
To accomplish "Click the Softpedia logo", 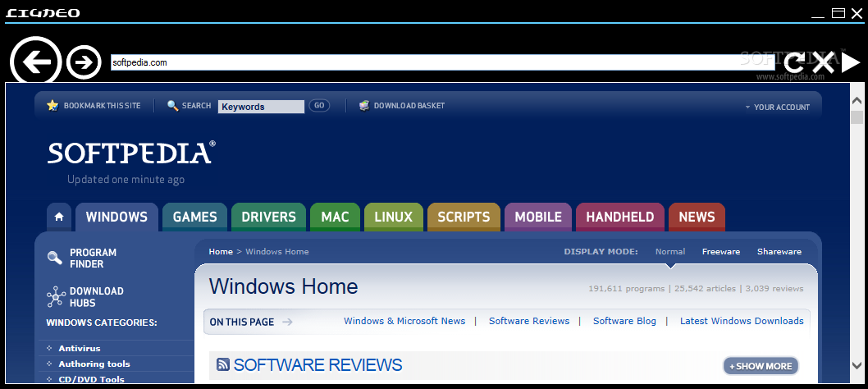I will [x=131, y=153].
